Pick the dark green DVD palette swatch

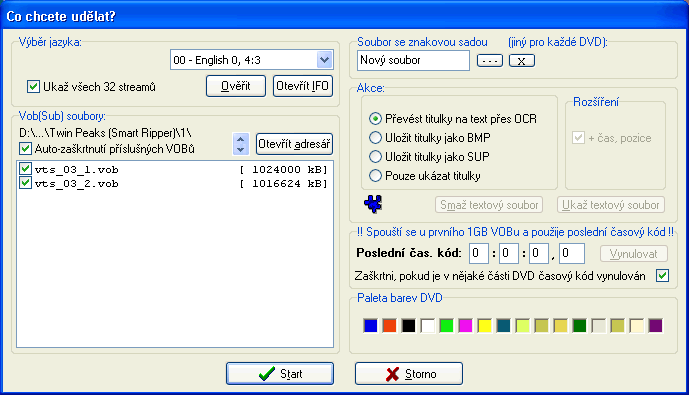pyautogui.click(x=580, y=326)
